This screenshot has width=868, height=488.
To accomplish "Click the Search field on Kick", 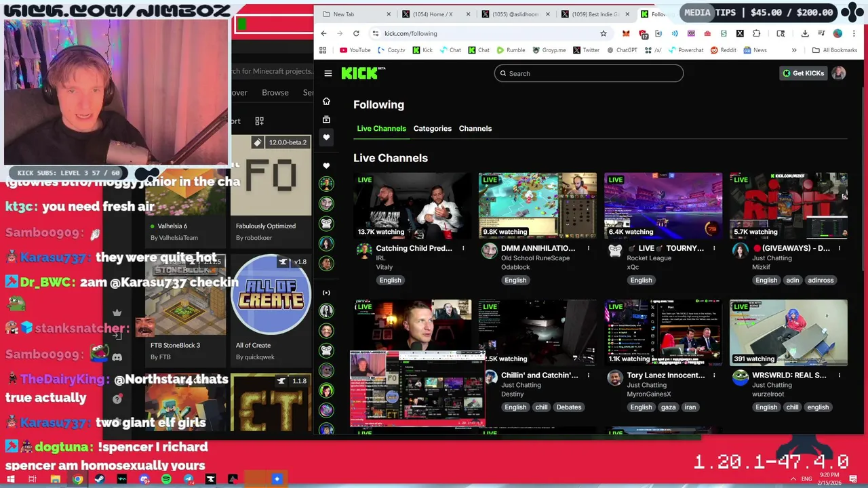I will [x=589, y=73].
